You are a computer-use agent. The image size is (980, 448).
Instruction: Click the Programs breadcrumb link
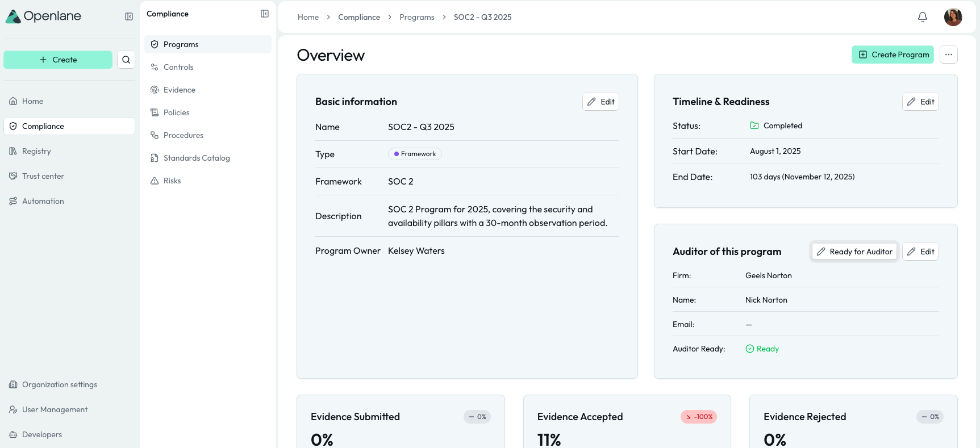416,17
